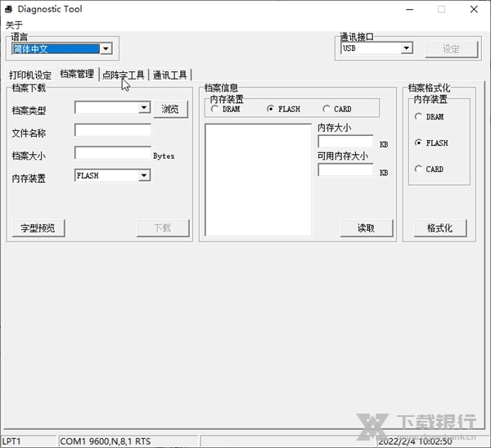This screenshot has height=448, width=491.
Task: Click the 读取 read button
Action: click(x=367, y=228)
